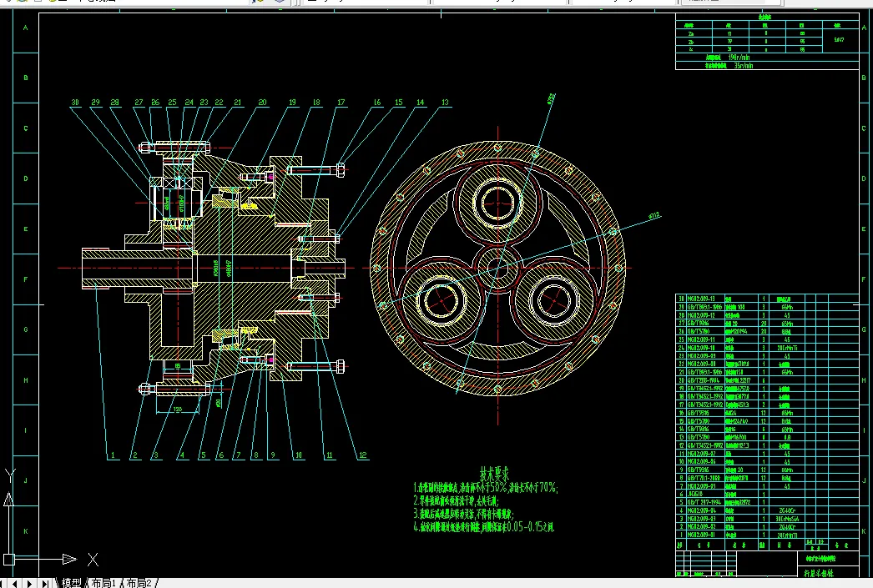873x588 pixels.
Task: Select GB/T288-1994 in parts list
Action: (x=704, y=380)
